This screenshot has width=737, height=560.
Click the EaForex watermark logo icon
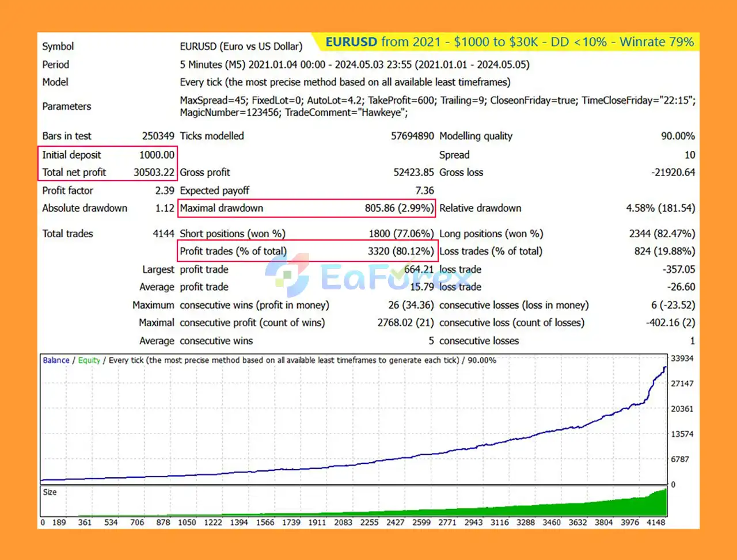[x=287, y=275]
